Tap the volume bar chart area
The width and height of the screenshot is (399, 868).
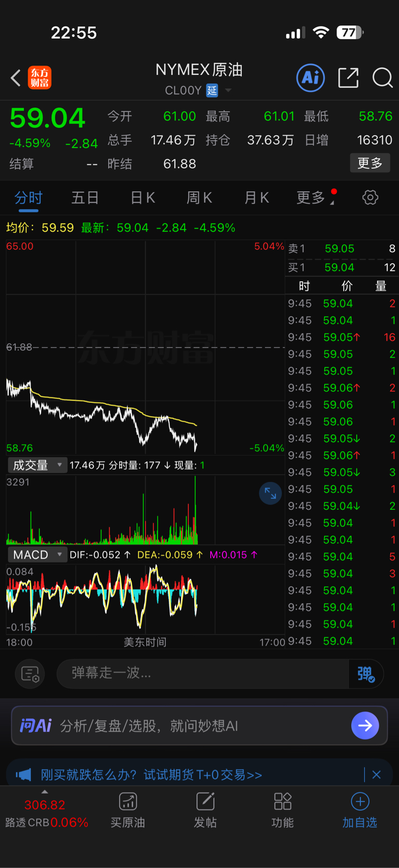coord(145,510)
